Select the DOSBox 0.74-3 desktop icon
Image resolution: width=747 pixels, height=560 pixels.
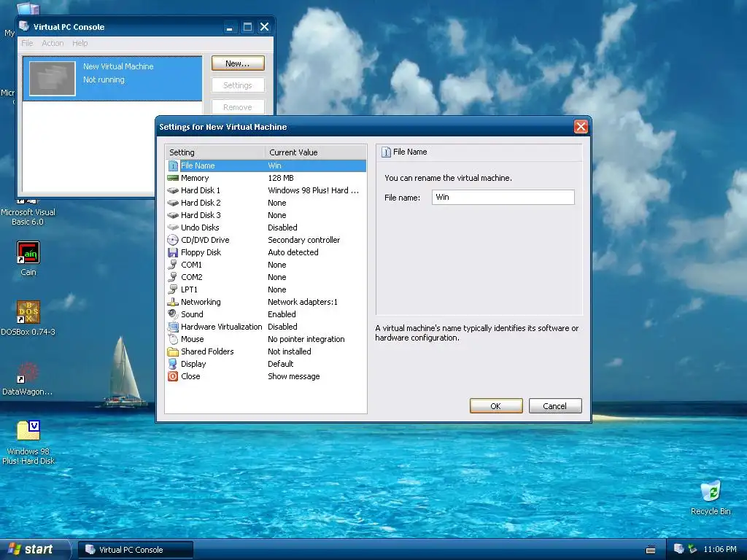click(x=28, y=312)
